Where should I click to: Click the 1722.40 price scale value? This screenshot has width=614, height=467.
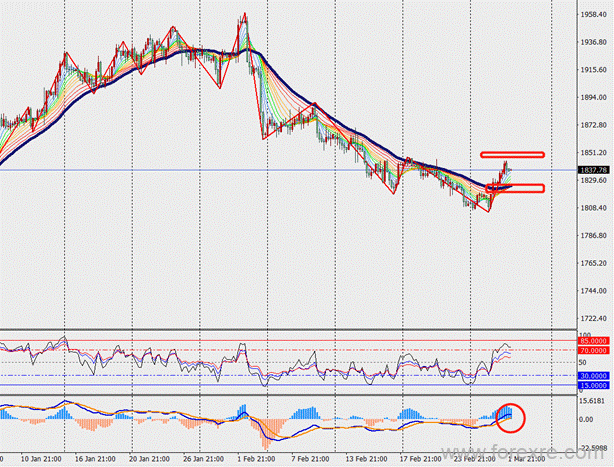[x=594, y=319]
